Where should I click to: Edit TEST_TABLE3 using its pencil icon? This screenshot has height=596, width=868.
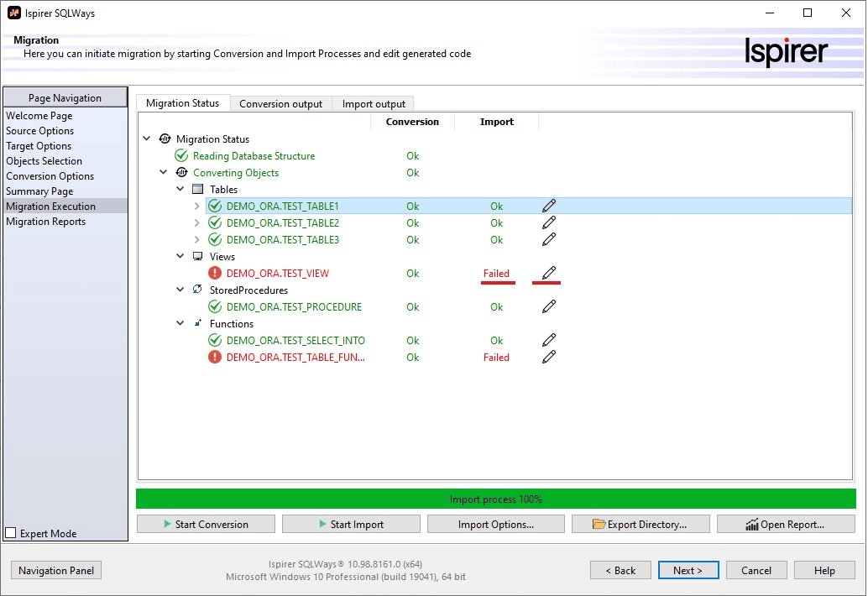click(x=549, y=239)
